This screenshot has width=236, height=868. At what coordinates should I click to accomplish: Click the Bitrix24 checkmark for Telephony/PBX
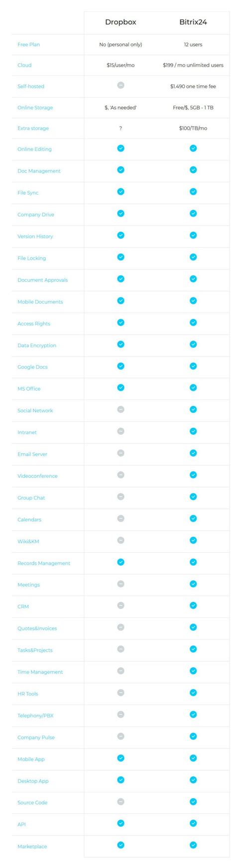click(193, 714)
